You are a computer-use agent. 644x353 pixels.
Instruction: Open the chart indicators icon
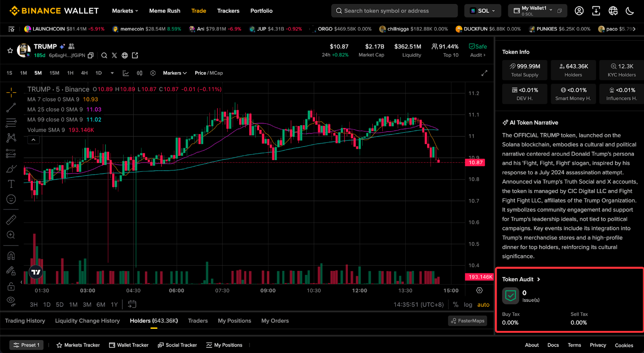point(126,73)
